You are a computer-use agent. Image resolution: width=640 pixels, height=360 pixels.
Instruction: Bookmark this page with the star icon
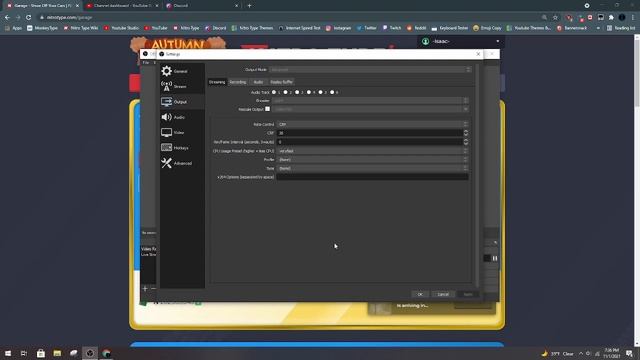555,18
